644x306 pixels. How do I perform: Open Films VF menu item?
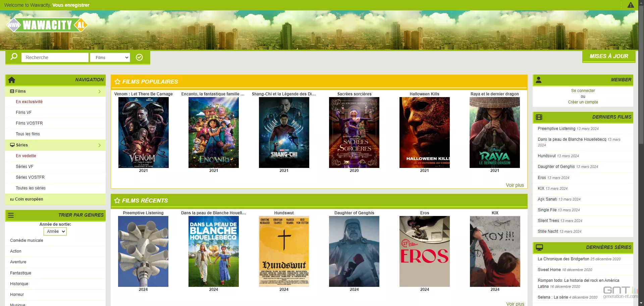pyautogui.click(x=23, y=113)
